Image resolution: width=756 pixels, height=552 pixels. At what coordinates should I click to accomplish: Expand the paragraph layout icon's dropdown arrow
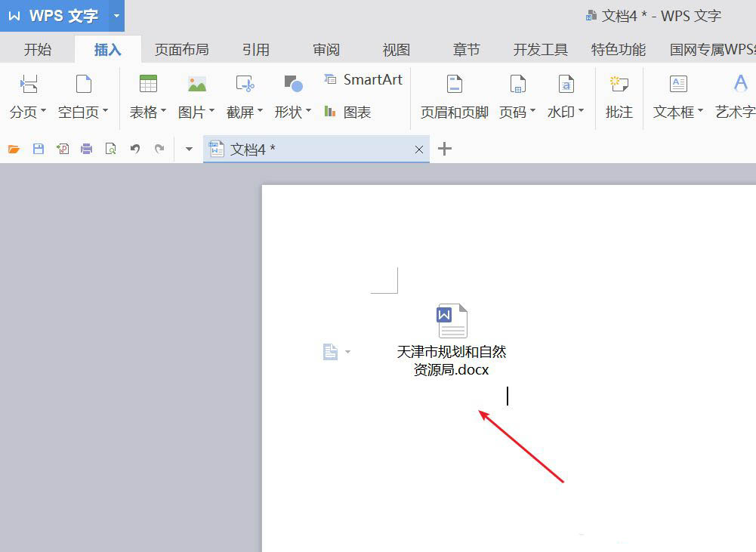347,352
